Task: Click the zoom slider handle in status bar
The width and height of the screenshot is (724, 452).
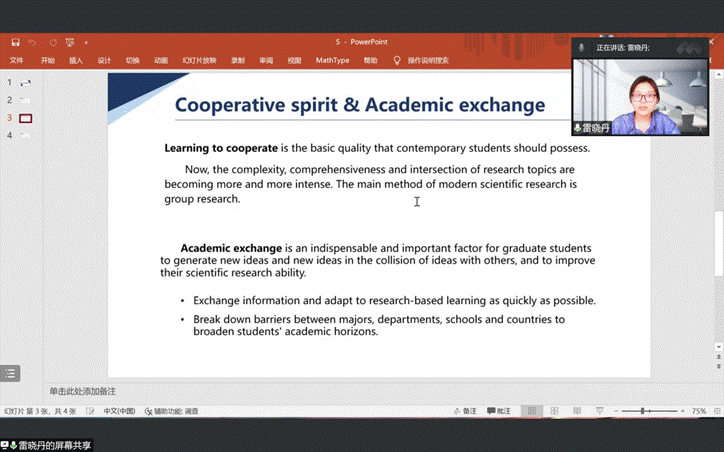Action: [x=642, y=411]
